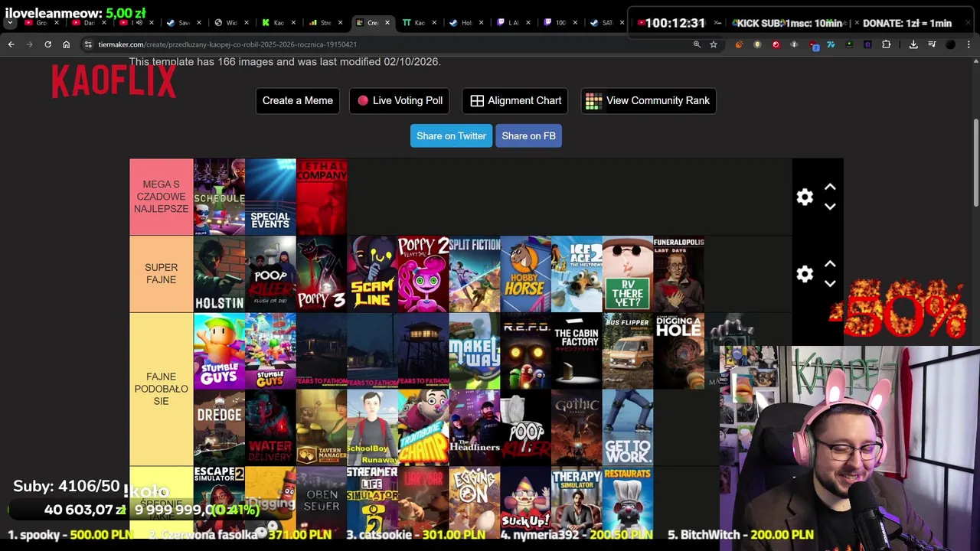Open settings gear for SUPER FAJNE tier

click(x=805, y=274)
